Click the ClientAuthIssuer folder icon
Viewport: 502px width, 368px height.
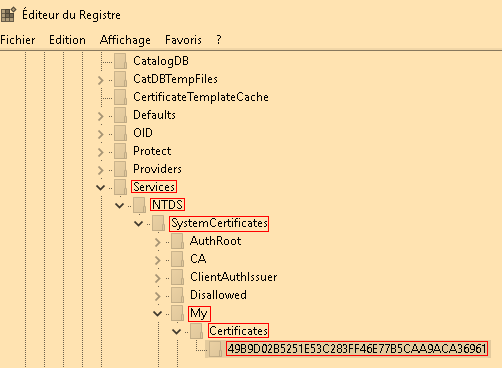coord(177,277)
